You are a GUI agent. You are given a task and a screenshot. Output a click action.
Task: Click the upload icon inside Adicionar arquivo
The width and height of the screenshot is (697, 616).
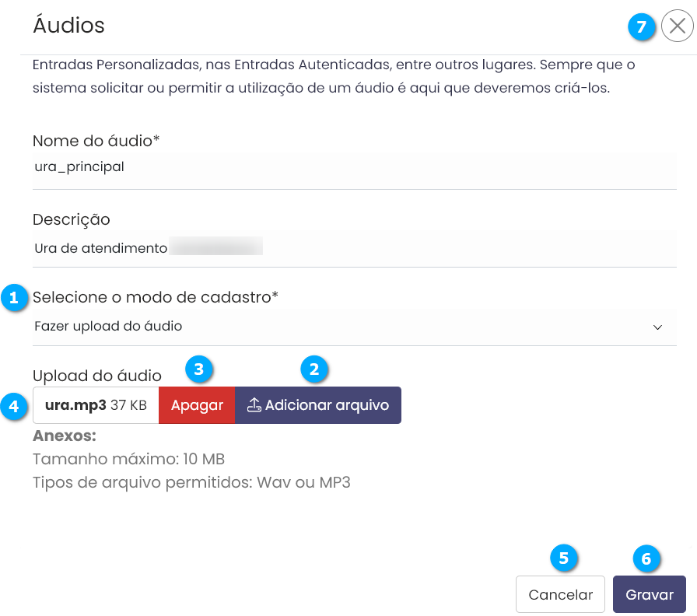(254, 405)
